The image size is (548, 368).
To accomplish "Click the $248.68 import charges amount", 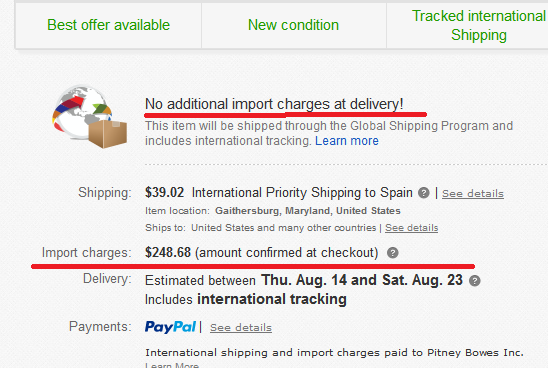I will tap(168, 252).
